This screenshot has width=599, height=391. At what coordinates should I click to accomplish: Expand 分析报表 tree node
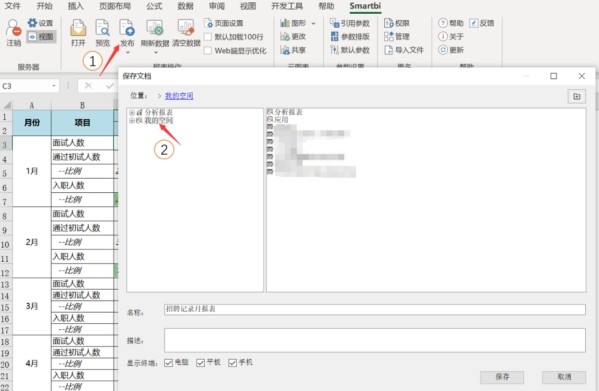point(131,113)
